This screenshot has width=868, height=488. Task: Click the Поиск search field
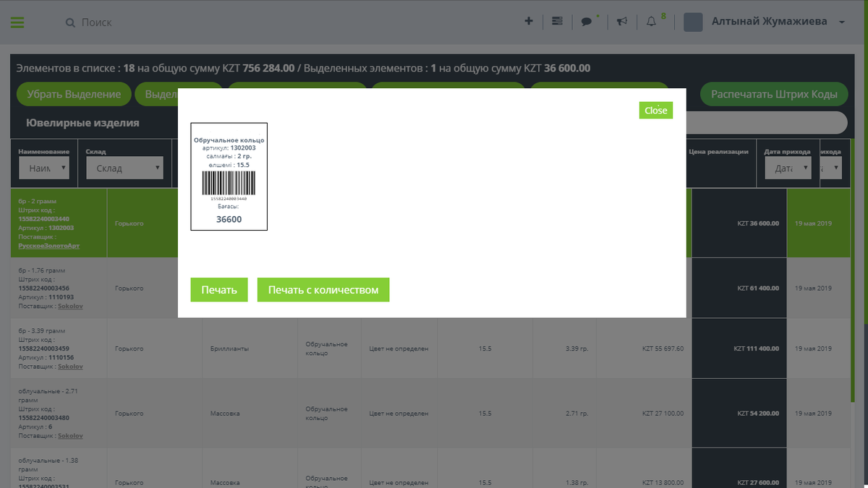coord(96,22)
